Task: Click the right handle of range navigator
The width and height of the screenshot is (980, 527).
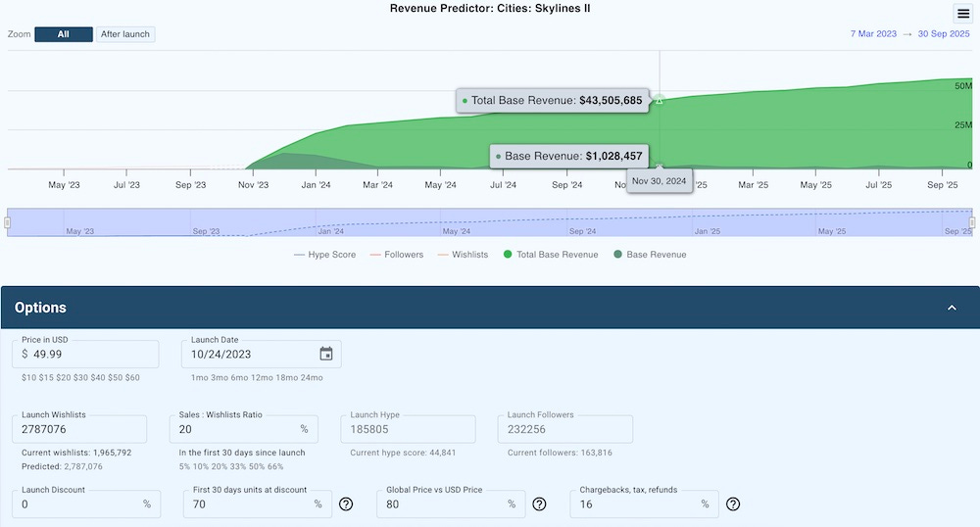Action: pos(972,222)
